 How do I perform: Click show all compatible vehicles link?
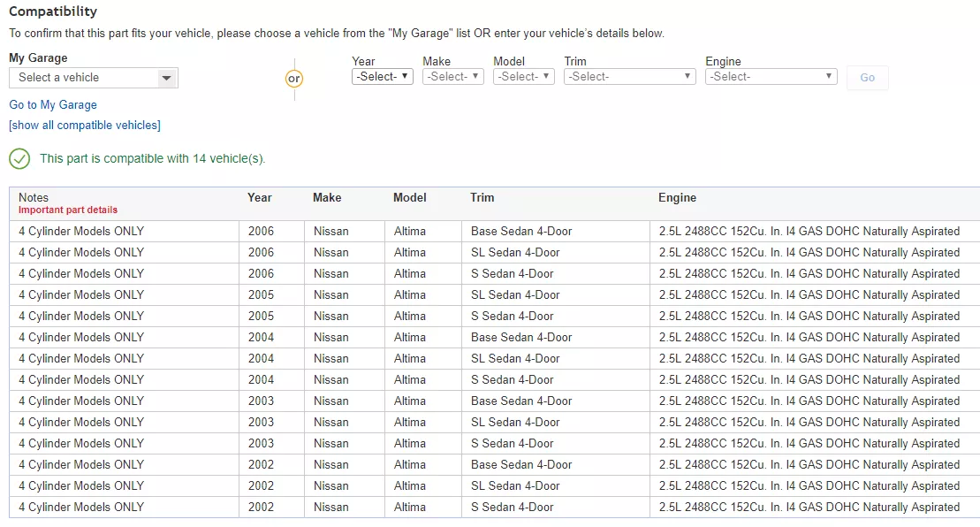[85, 126]
